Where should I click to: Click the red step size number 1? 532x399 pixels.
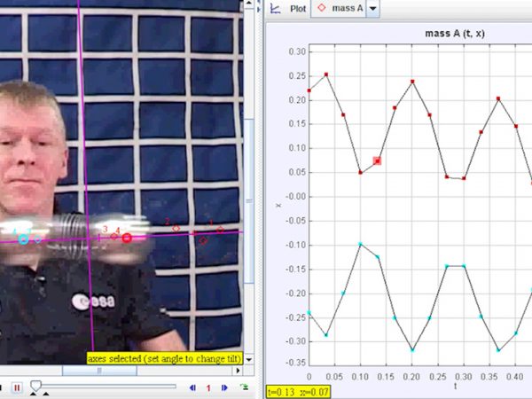(x=208, y=387)
